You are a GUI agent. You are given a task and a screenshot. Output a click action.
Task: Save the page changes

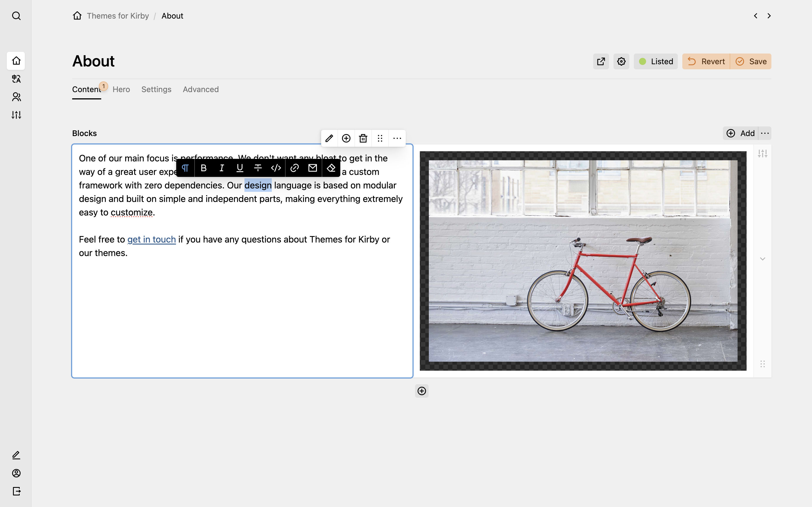[x=751, y=61]
